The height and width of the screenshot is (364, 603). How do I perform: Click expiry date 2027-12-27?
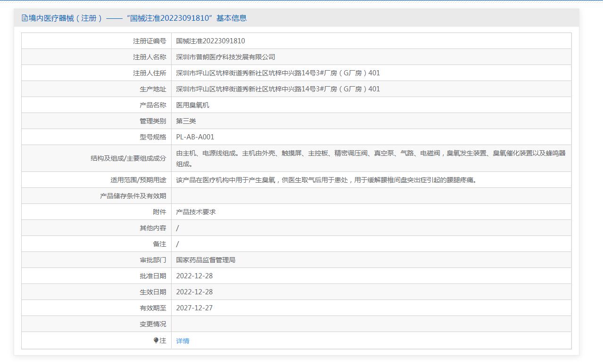tap(194, 308)
